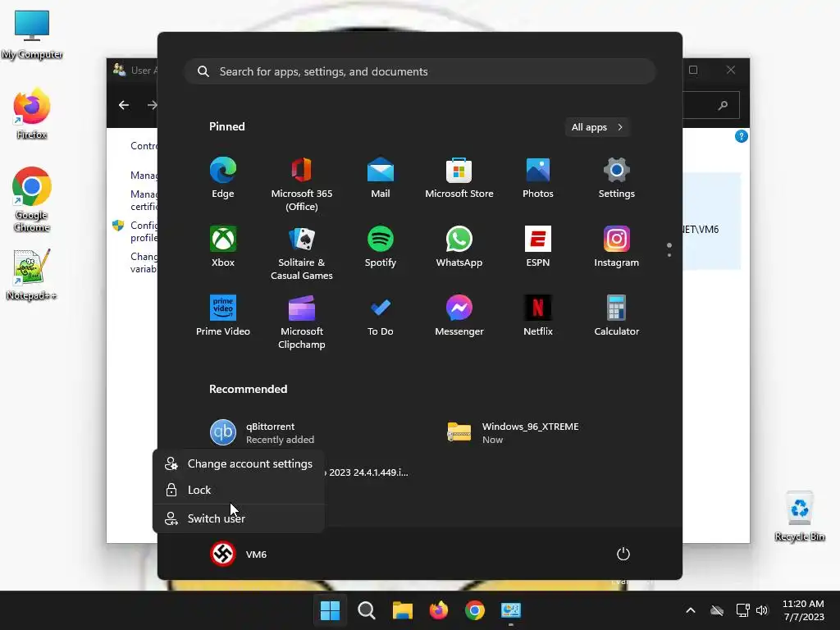
Task: Select the Recycle Bin desktop icon
Action: point(799,517)
